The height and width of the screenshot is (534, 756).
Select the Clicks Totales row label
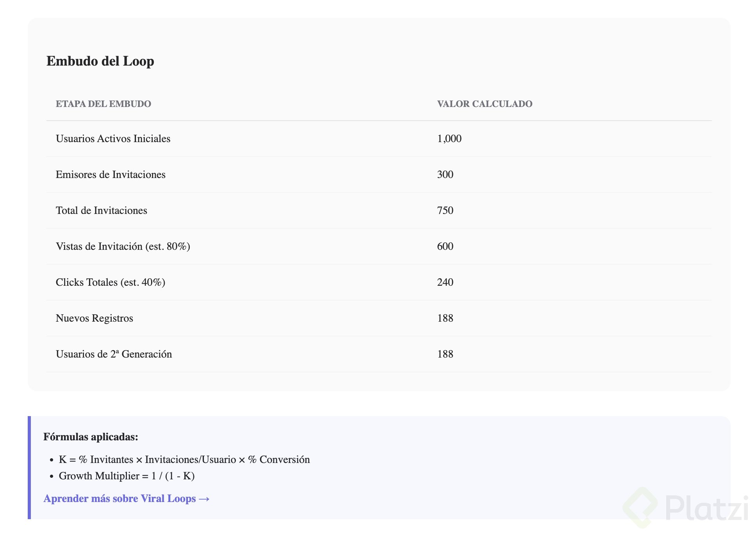pos(111,282)
